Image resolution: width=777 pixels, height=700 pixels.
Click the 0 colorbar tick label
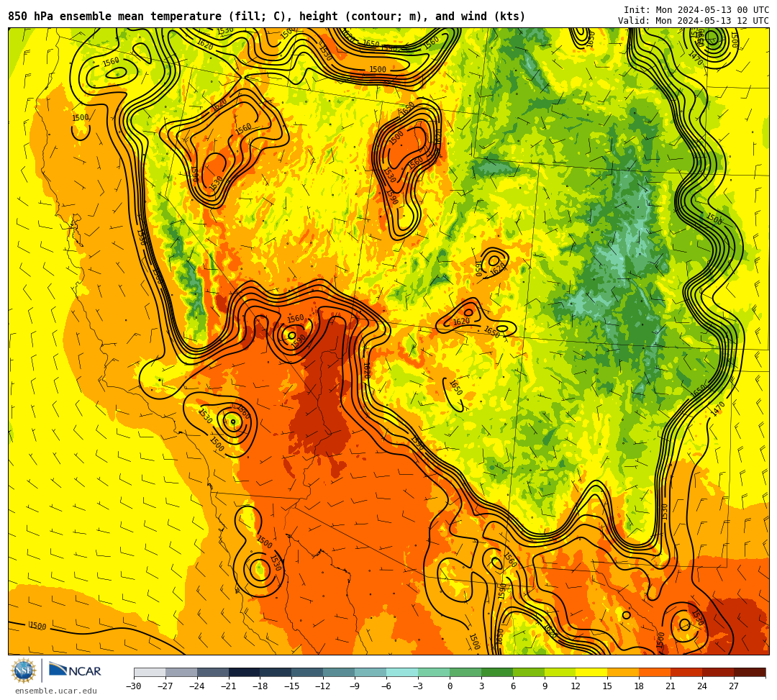[x=450, y=686]
